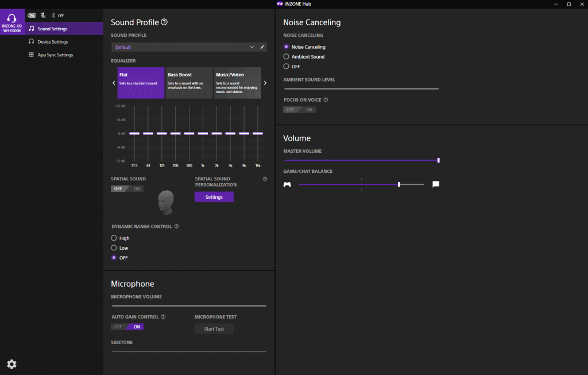This screenshot has height=375, width=588.
Task: Click the spatial sound head model image
Action: tap(166, 202)
